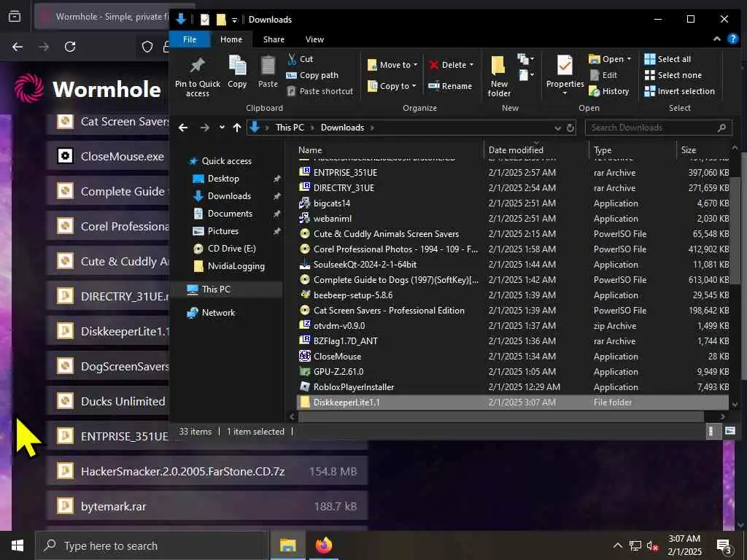Open the Move to dropdown

[392, 65]
